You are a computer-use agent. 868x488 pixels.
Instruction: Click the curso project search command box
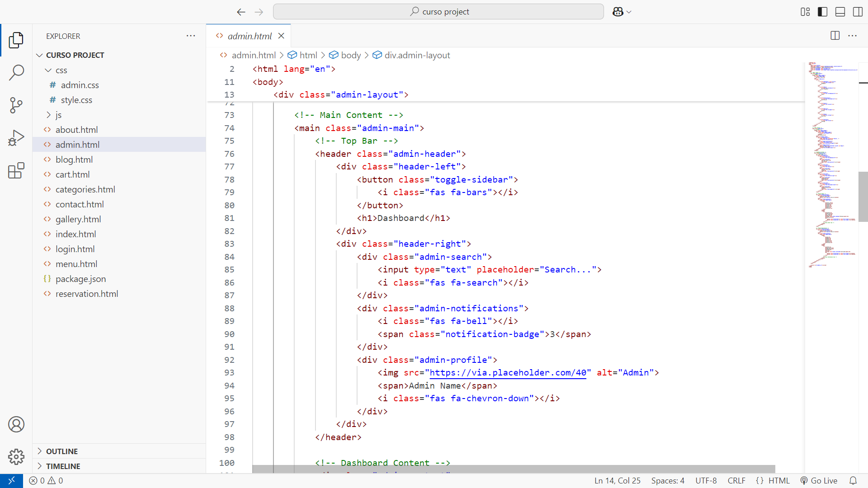click(438, 12)
